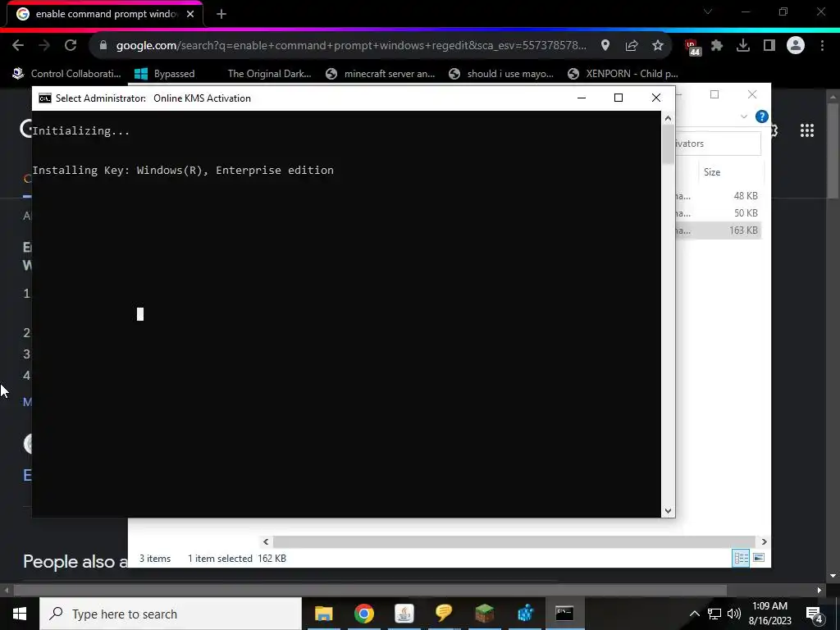
Task: Click File Explorer horizontal scrollbar
Action: tap(514, 541)
